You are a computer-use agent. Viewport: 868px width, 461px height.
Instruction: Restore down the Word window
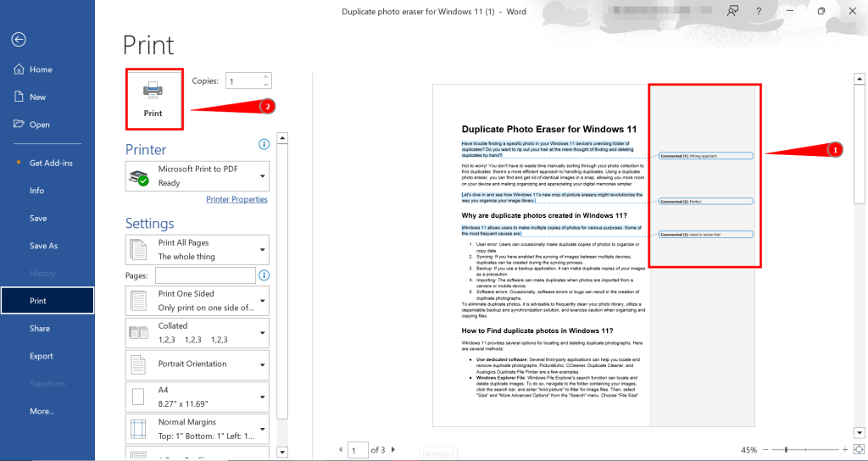(821, 11)
